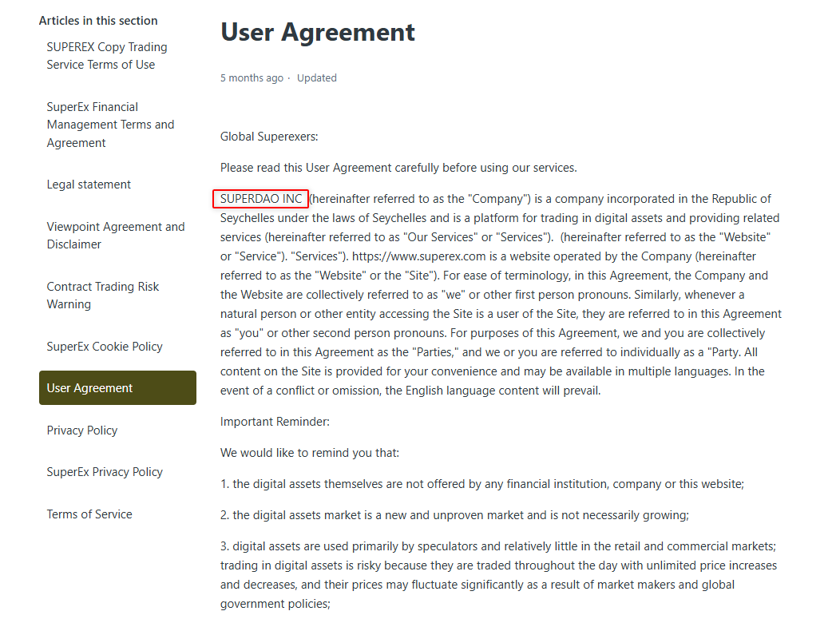
Task: Open the Contract Trading Risk Warning article
Action: point(103,296)
